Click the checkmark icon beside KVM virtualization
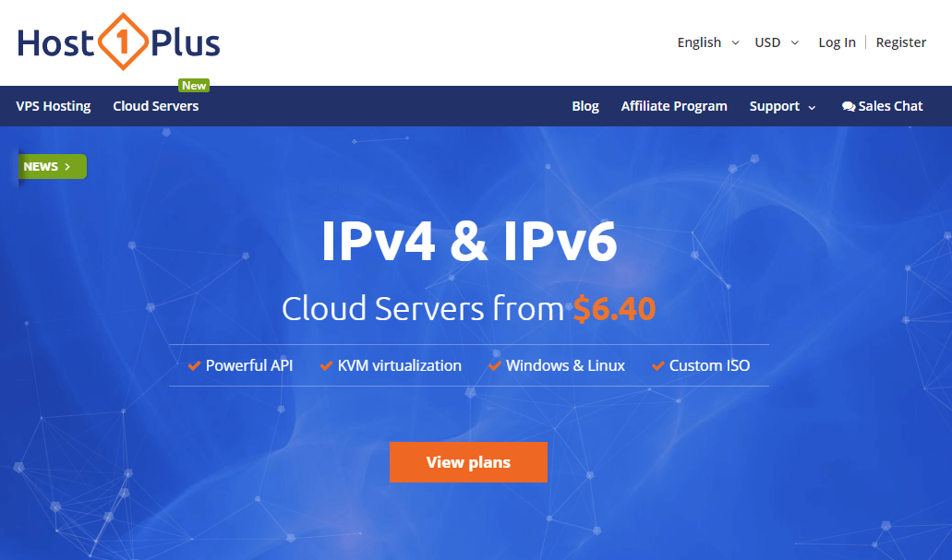 (326, 366)
